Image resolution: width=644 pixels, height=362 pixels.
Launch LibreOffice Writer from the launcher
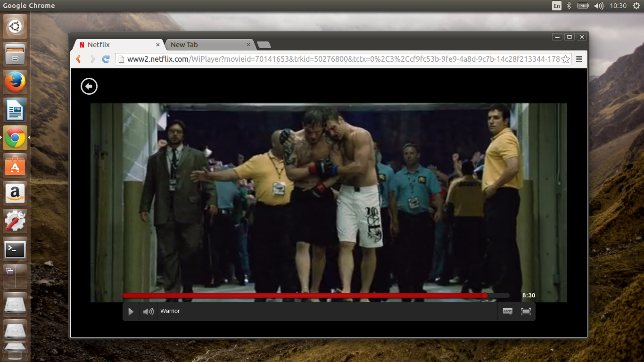click(15, 110)
